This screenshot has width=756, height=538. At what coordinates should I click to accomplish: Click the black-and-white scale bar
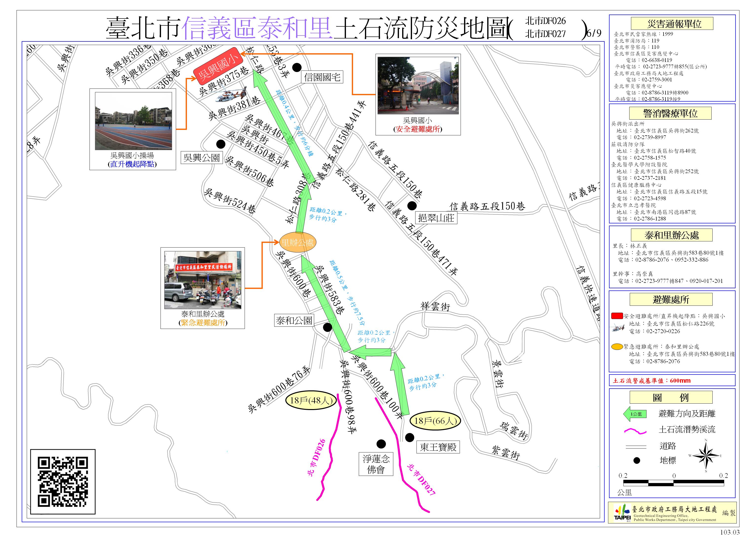click(674, 483)
